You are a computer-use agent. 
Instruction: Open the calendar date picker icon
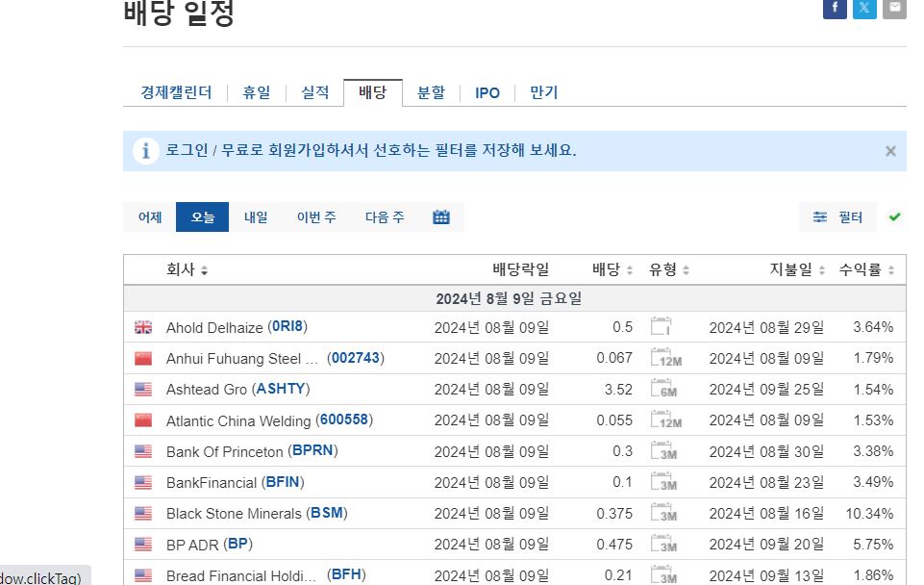click(440, 217)
